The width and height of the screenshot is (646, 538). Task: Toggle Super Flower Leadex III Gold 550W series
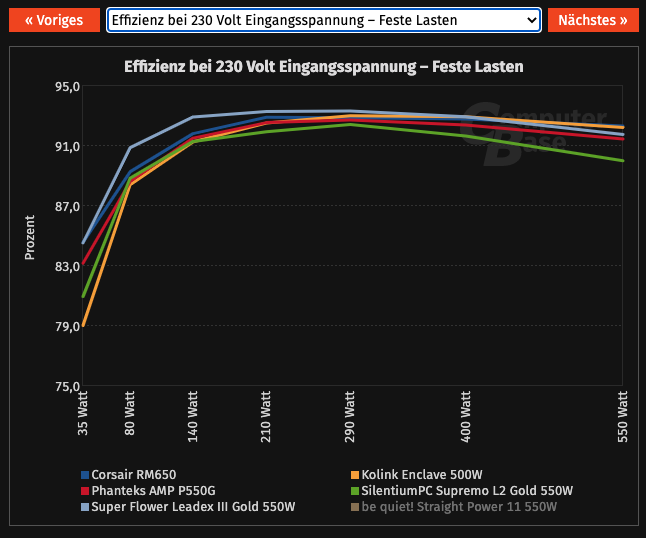point(188,507)
